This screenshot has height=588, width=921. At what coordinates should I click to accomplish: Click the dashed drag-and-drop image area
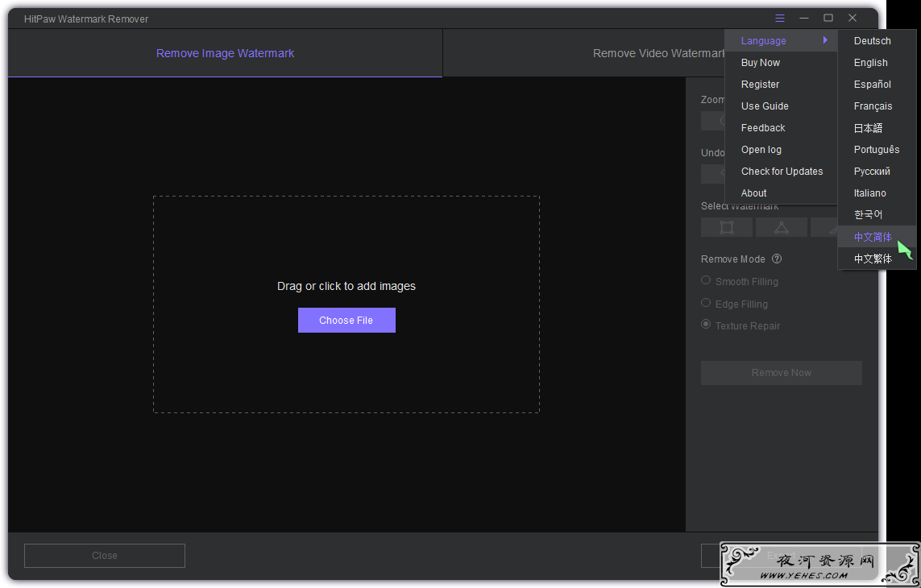coord(346,304)
